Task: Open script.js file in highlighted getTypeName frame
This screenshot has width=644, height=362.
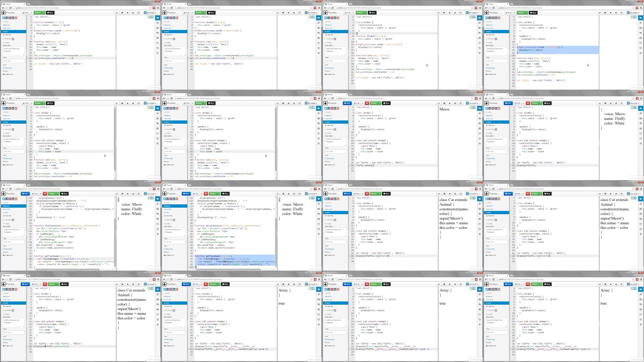Action: click(x=166, y=213)
